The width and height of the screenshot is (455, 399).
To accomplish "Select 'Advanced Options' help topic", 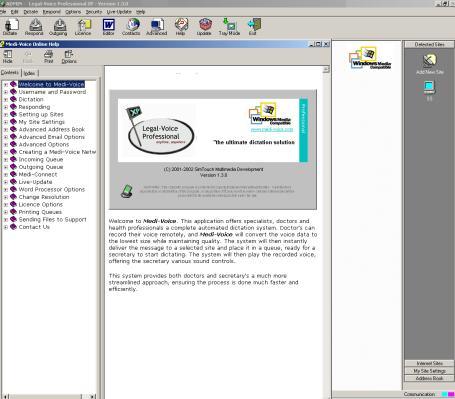I will (x=44, y=144).
